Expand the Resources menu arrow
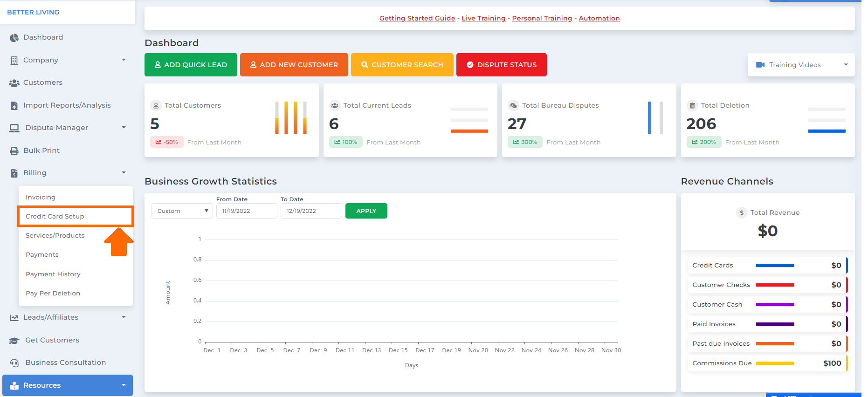This screenshot has width=868, height=397. point(124,385)
